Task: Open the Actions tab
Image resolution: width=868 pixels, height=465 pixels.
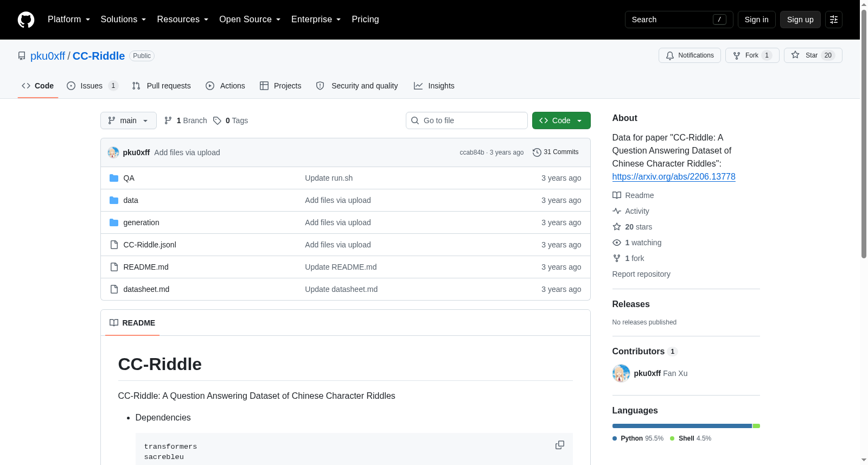Action: coord(226,86)
